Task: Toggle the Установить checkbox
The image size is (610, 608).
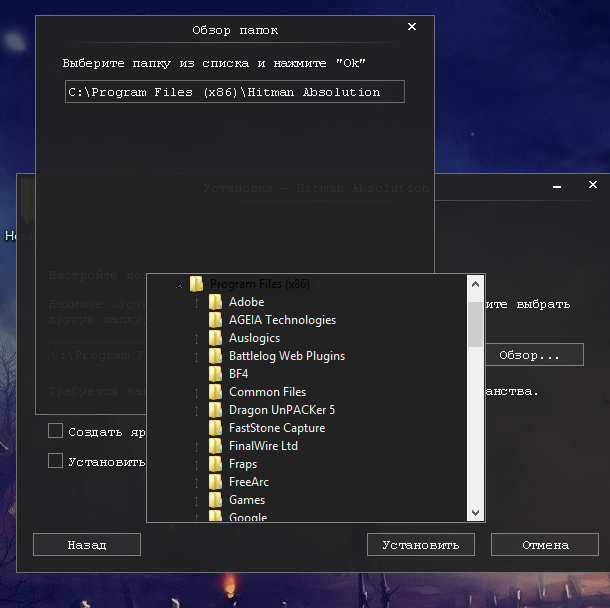Action: tap(55, 461)
